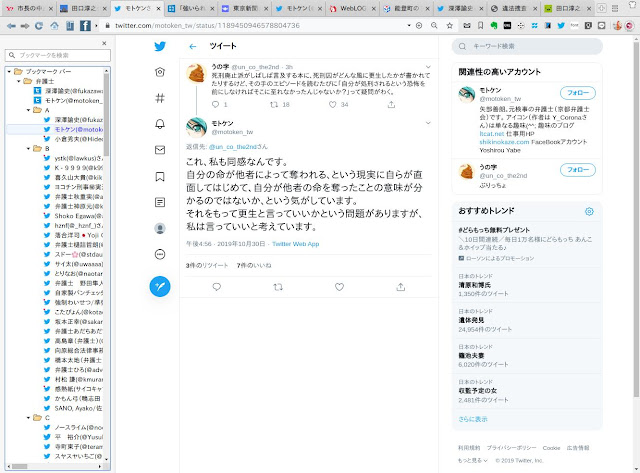640x473 pixels.
Task: Switch to the 違法捜査 tab
Action: pos(513,8)
